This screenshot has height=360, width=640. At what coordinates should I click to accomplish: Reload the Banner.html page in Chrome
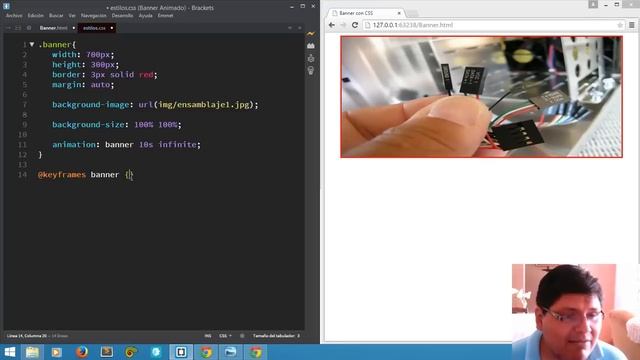coord(355,25)
